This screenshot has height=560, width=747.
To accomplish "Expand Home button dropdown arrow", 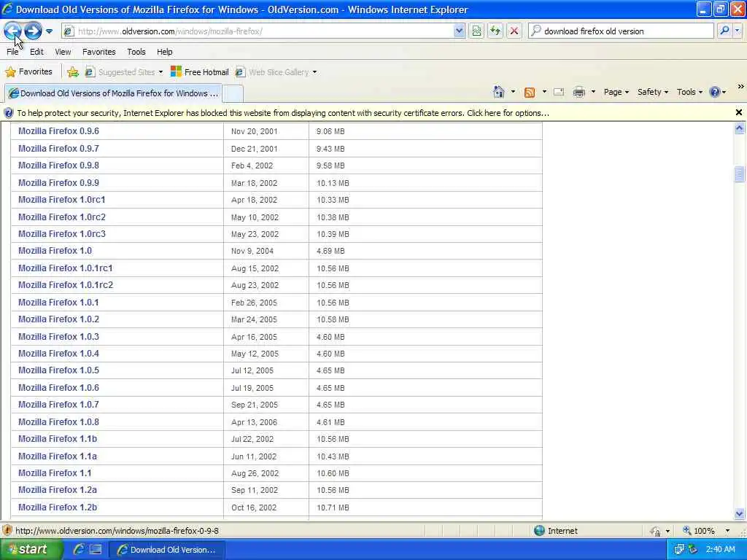I will pyautogui.click(x=513, y=92).
